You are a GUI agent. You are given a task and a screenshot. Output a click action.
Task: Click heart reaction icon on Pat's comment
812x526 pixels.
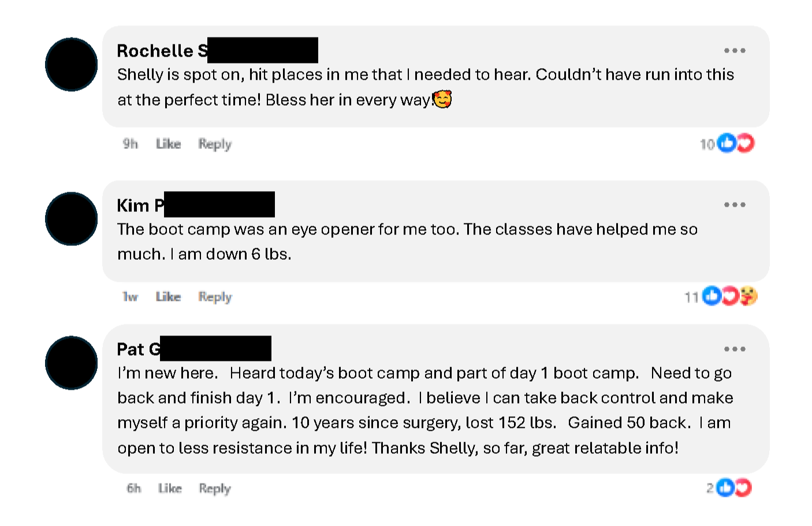point(743,488)
